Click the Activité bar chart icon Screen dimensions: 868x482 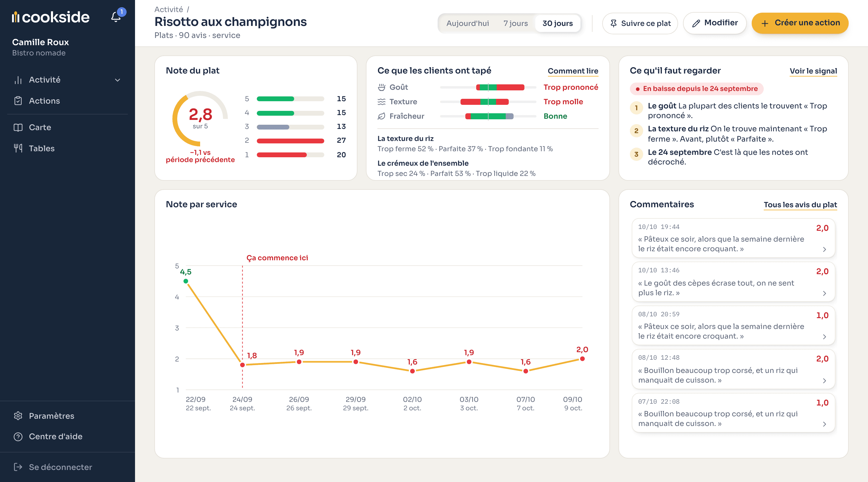pos(18,80)
